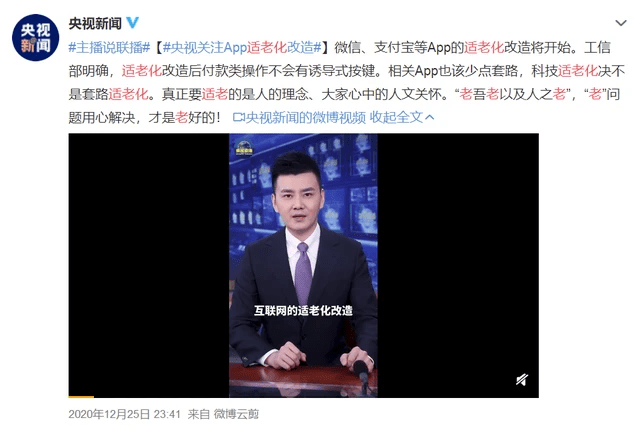Expand the post options chevron at top right

pos(621,23)
